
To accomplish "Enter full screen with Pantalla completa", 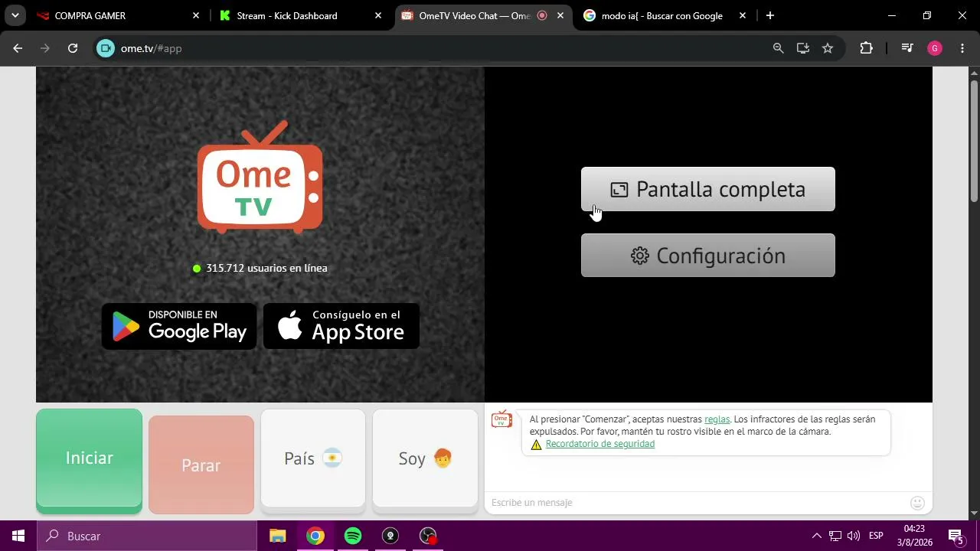I will pyautogui.click(x=708, y=189).
